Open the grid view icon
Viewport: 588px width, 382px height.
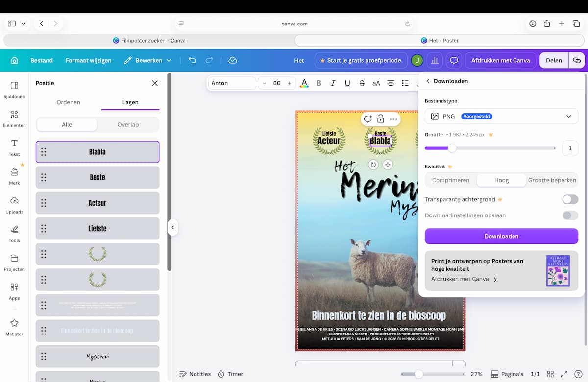(550, 374)
